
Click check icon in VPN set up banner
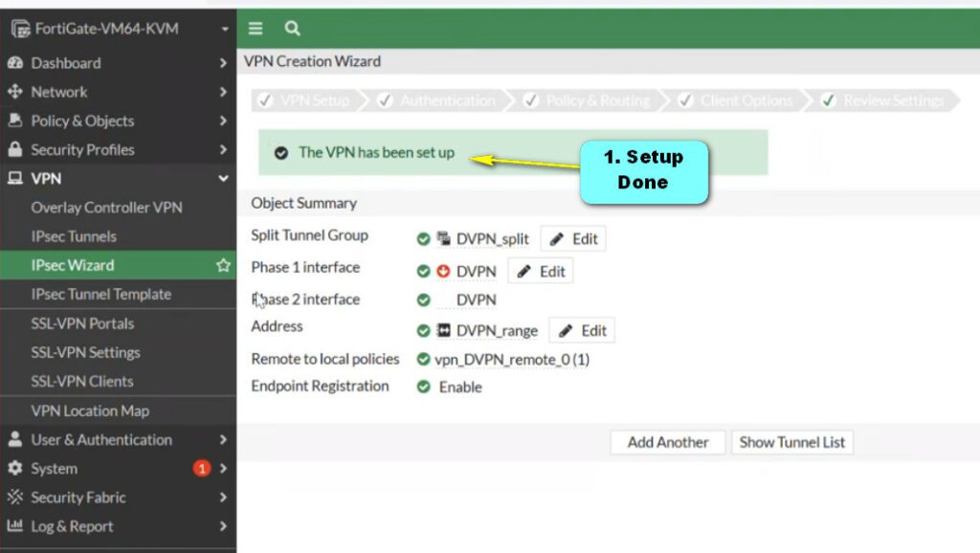coord(281,152)
